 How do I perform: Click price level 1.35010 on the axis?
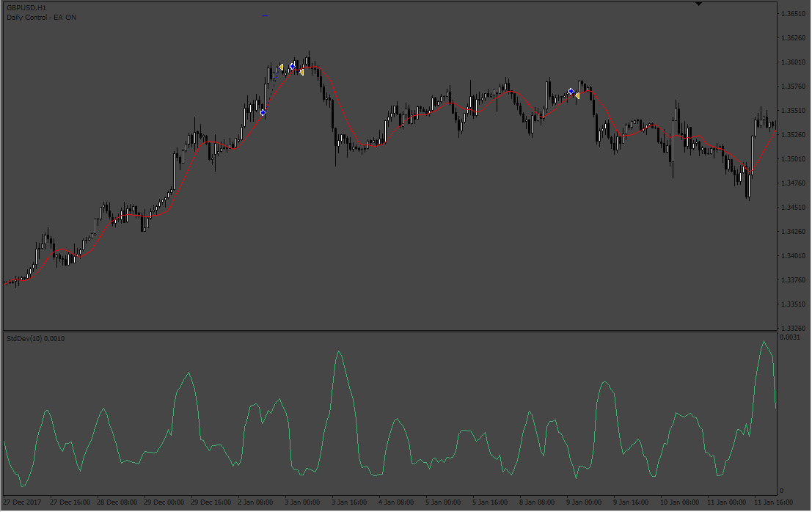(794, 159)
